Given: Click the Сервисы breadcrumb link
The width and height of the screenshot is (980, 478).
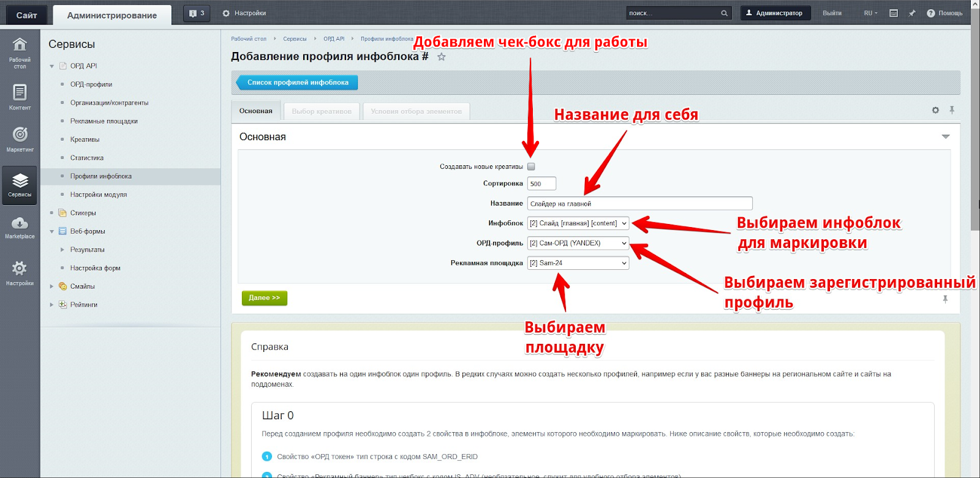Looking at the screenshot, I should [x=295, y=39].
